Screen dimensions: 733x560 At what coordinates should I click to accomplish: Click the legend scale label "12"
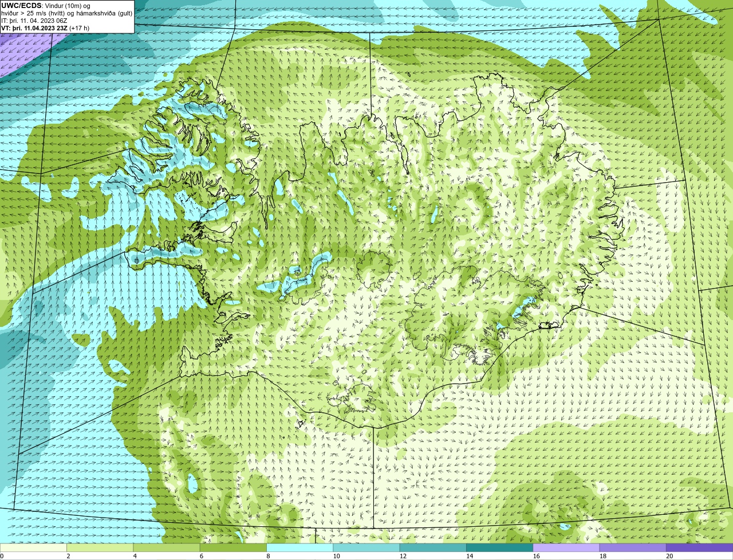pyautogui.click(x=403, y=556)
